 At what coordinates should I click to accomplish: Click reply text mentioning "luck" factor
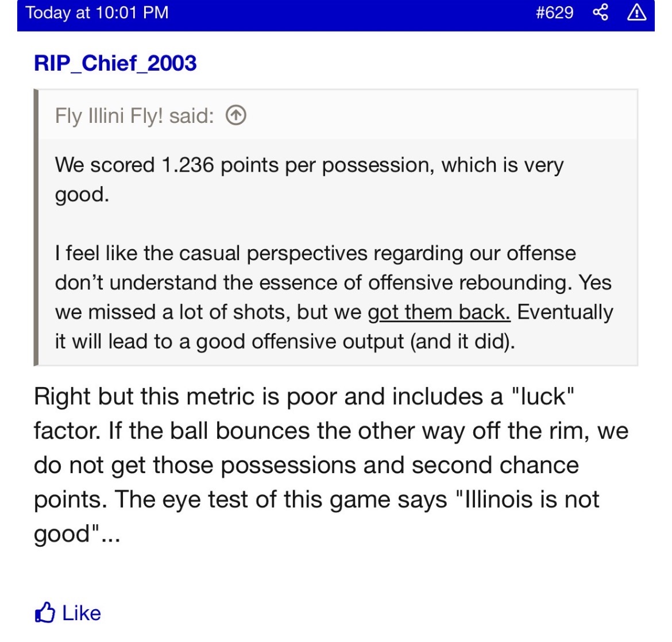click(304, 396)
